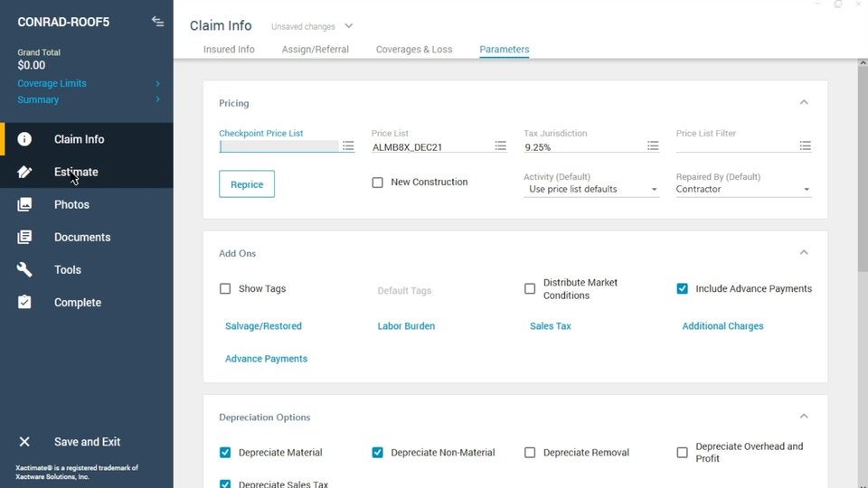Open the Activity (Default) dropdown
868x488 pixels.
(591, 190)
